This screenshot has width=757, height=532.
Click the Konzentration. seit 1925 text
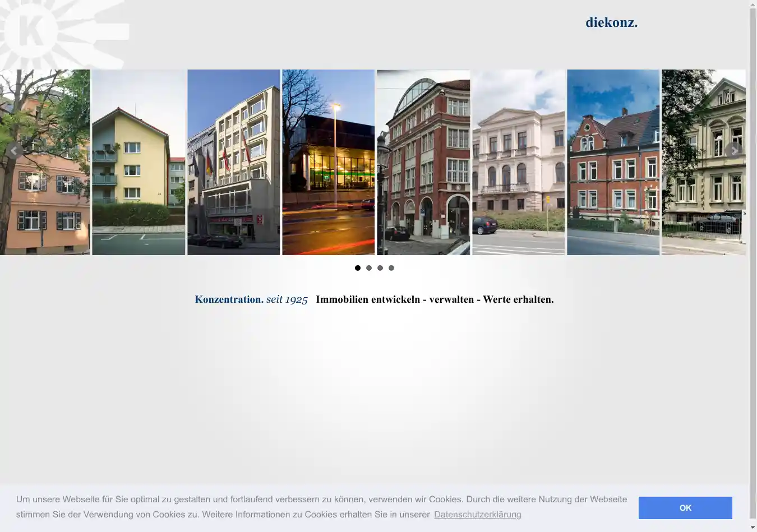click(x=251, y=299)
